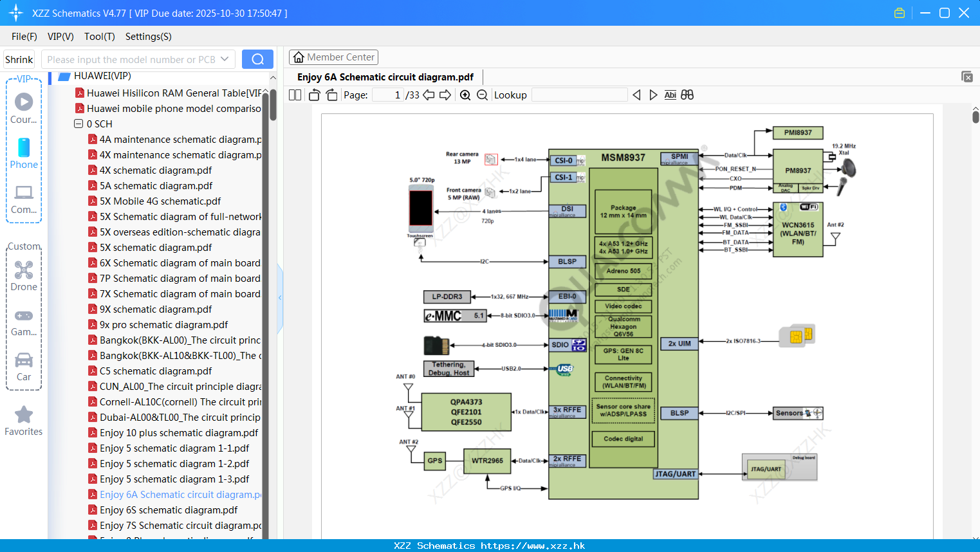The width and height of the screenshot is (980, 552).
Task: Toggle the two-page layout view icon
Action: 295,95
